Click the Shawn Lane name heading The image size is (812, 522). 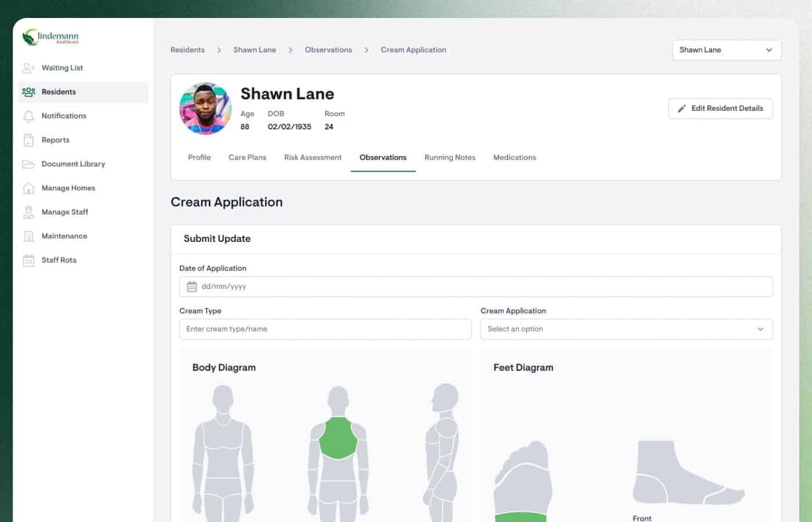point(287,93)
